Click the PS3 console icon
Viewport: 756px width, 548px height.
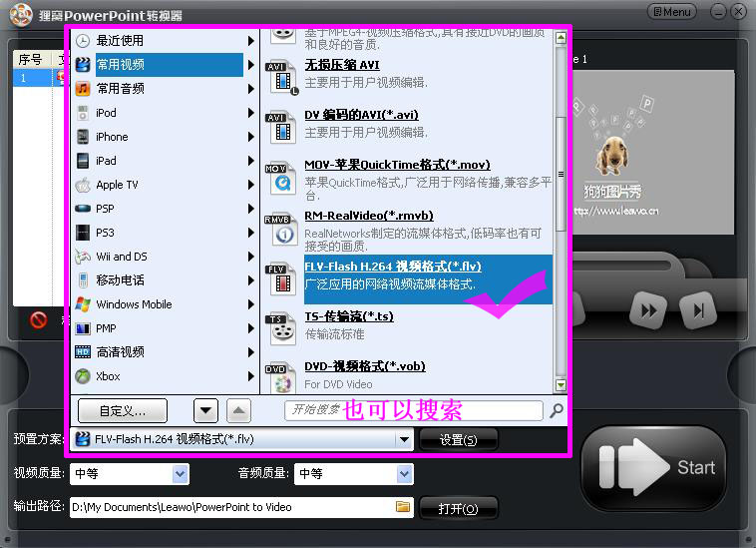pos(83,233)
